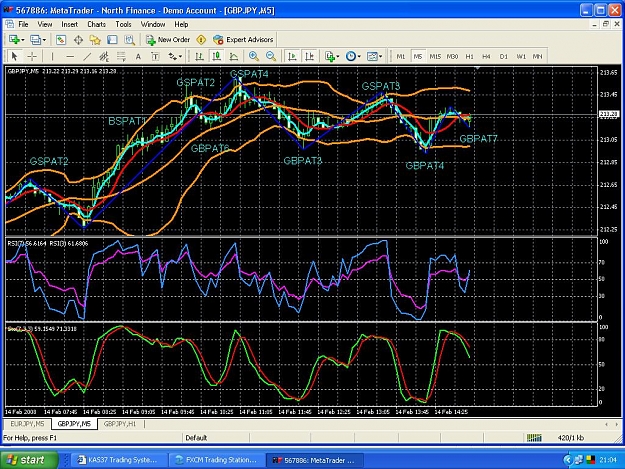The height and width of the screenshot is (469, 625).
Task: Click the MetaTrader document icon by File
Action: pos(9,24)
